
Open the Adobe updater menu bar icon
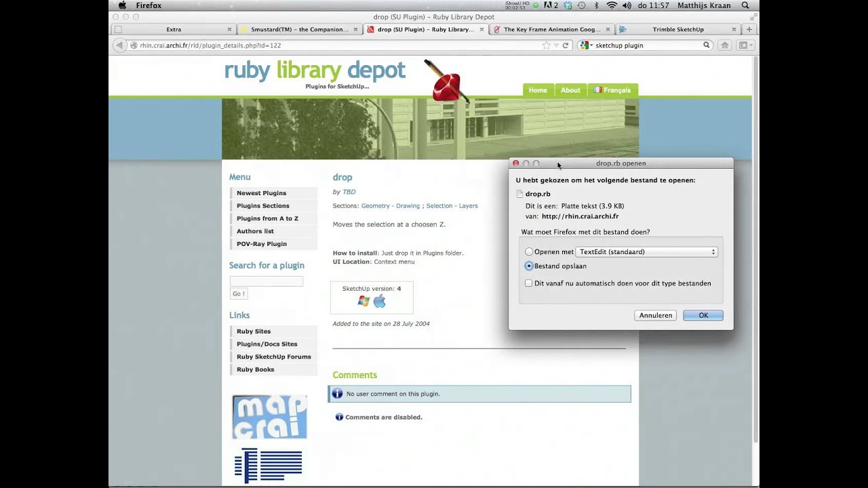coord(549,5)
